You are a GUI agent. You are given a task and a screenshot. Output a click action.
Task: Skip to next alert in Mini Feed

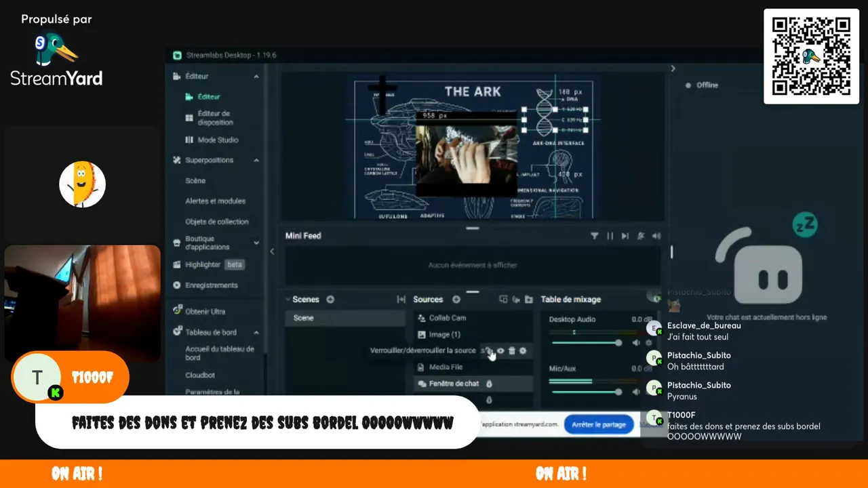coord(625,236)
